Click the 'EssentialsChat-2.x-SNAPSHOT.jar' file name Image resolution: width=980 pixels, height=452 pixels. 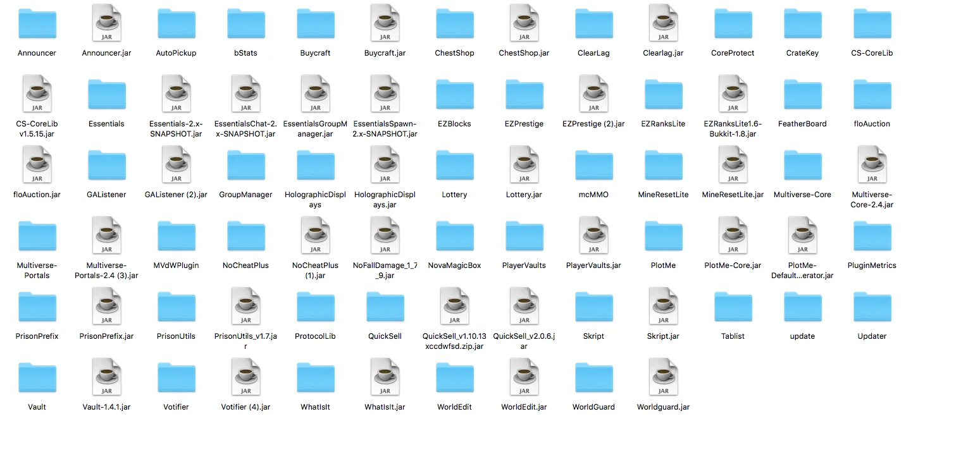click(245, 129)
